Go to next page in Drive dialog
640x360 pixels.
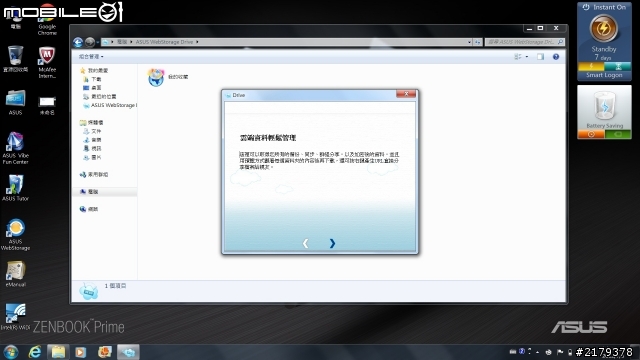pyautogui.click(x=332, y=243)
